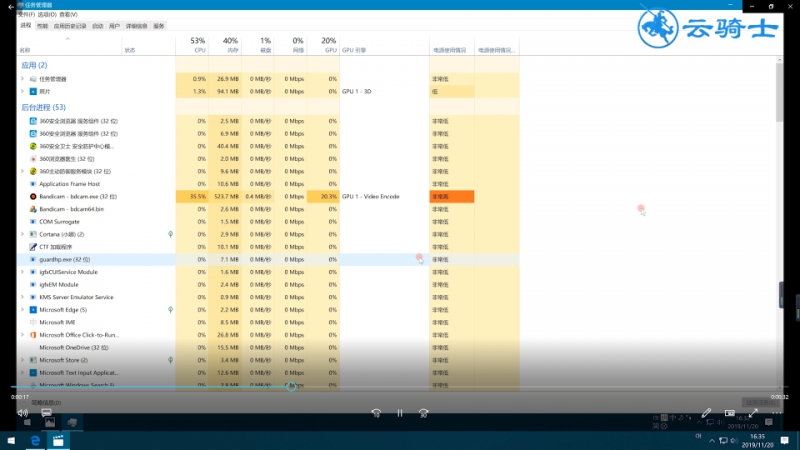Sort by the 40% memory column header

pos(225,45)
